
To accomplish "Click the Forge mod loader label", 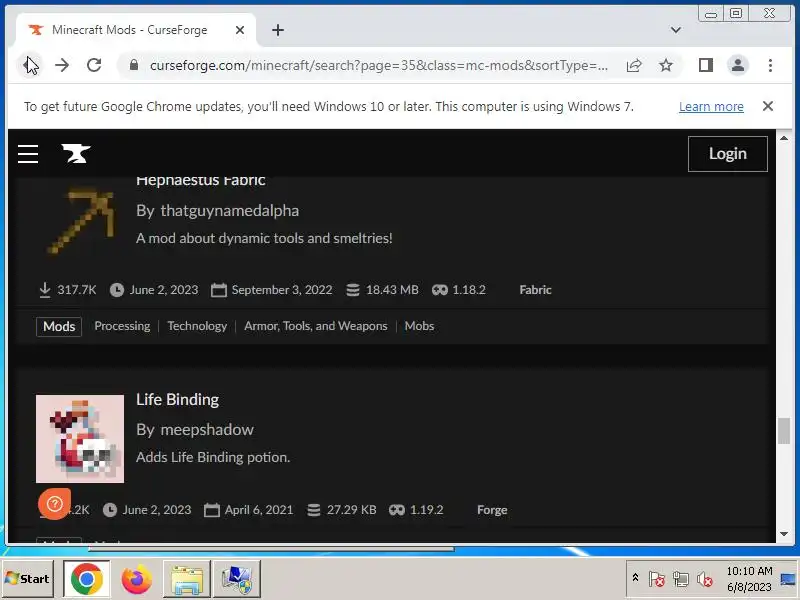I will (492, 510).
